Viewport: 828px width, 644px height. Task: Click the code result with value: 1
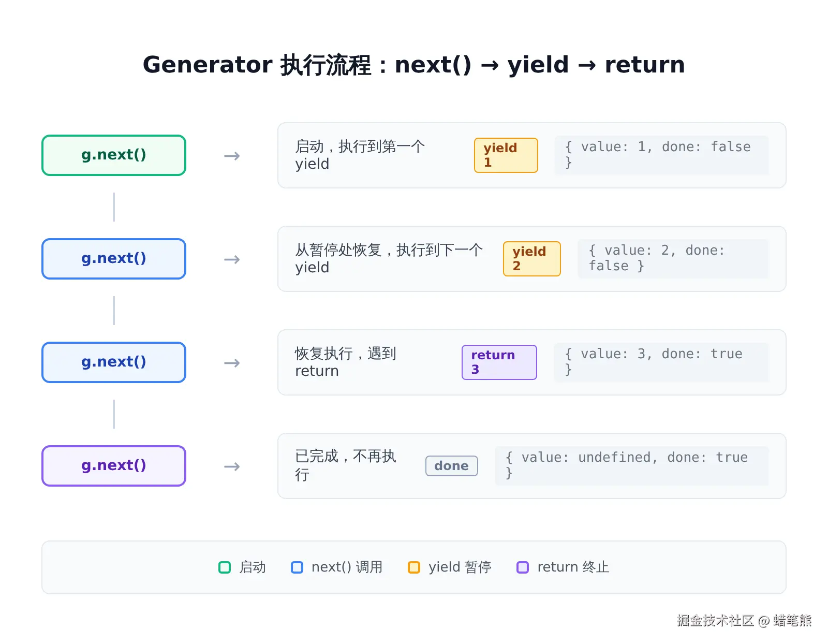661,155
